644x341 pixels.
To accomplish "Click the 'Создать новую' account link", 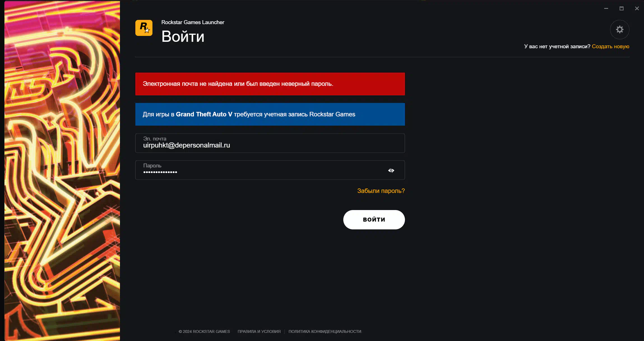I will pyautogui.click(x=610, y=47).
